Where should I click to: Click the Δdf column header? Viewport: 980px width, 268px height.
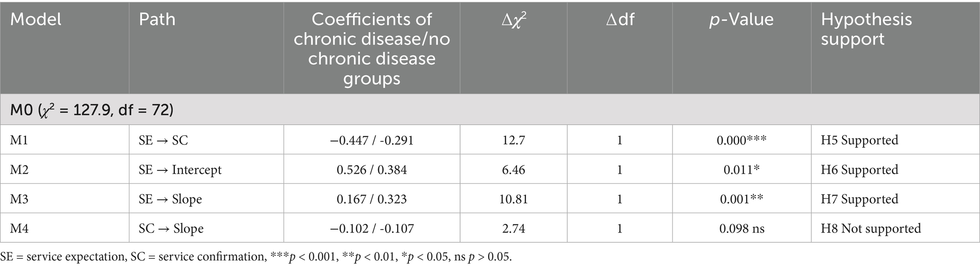[619, 19]
